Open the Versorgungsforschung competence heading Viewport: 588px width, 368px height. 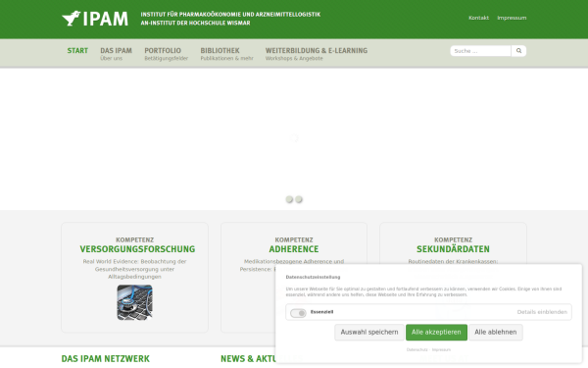click(x=137, y=249)
